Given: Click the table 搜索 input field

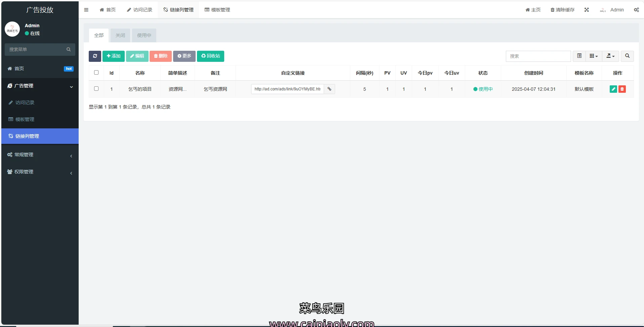Looking at the screenshot, I should coord(538,56).
